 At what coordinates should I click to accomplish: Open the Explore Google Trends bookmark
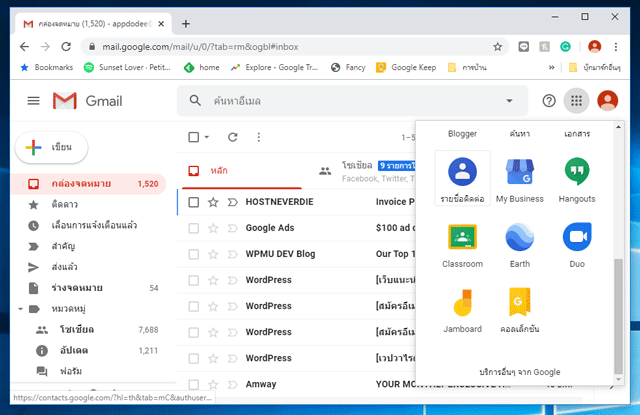click(x=274, y=67)
